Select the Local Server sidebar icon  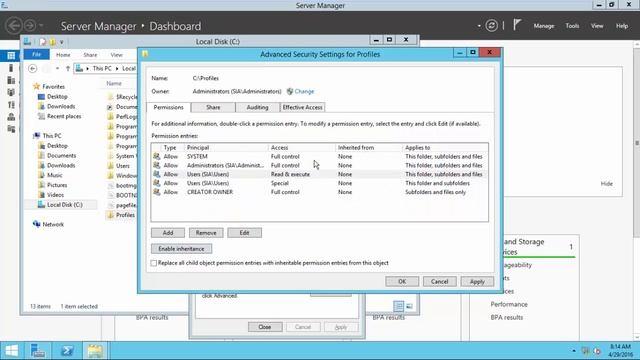pos(11,68)
